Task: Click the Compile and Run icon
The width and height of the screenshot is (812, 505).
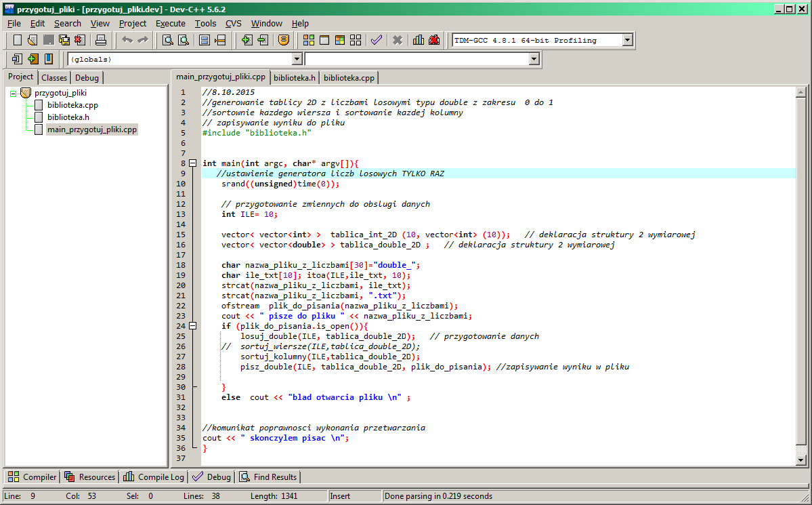Action: (x=340, y=40)
